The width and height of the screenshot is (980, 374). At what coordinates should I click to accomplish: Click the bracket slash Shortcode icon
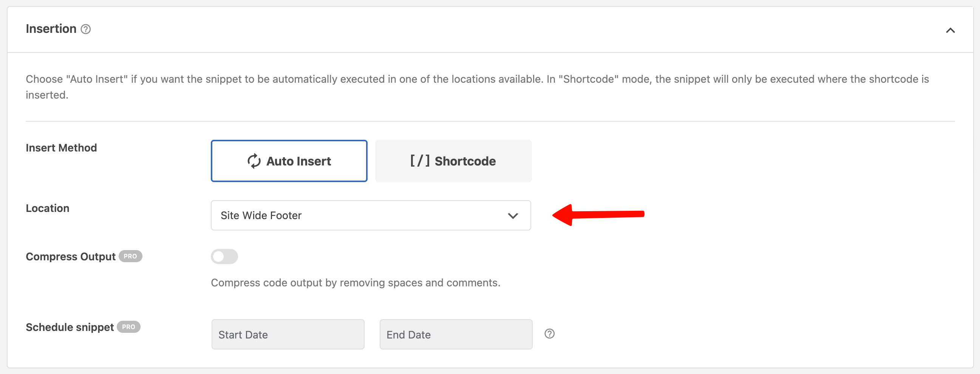(x=420, y=161)
